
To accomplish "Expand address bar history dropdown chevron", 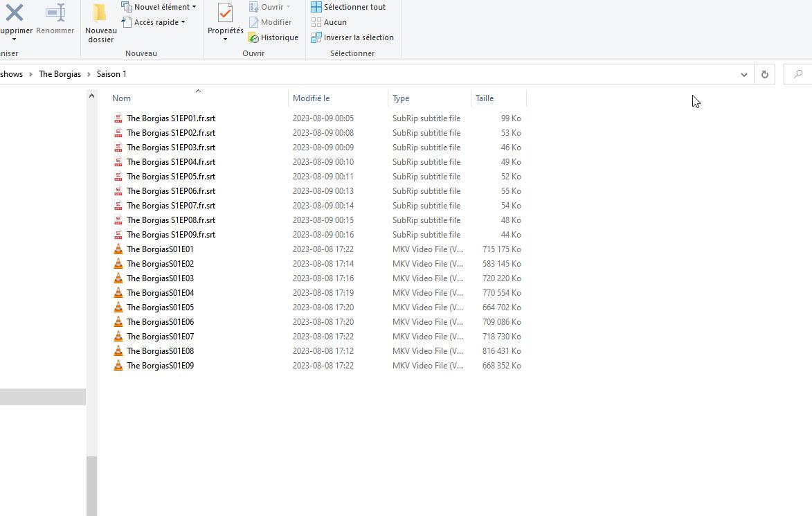I will point(744,74).
